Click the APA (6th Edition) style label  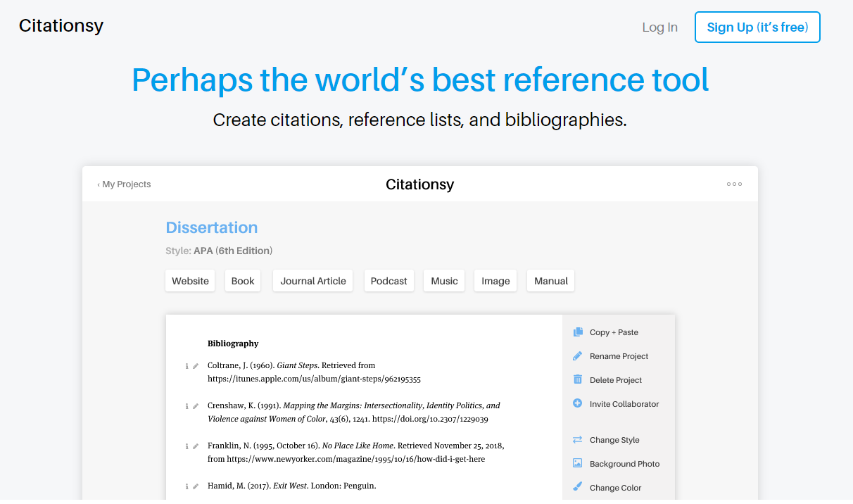click(x=233, y=251)
